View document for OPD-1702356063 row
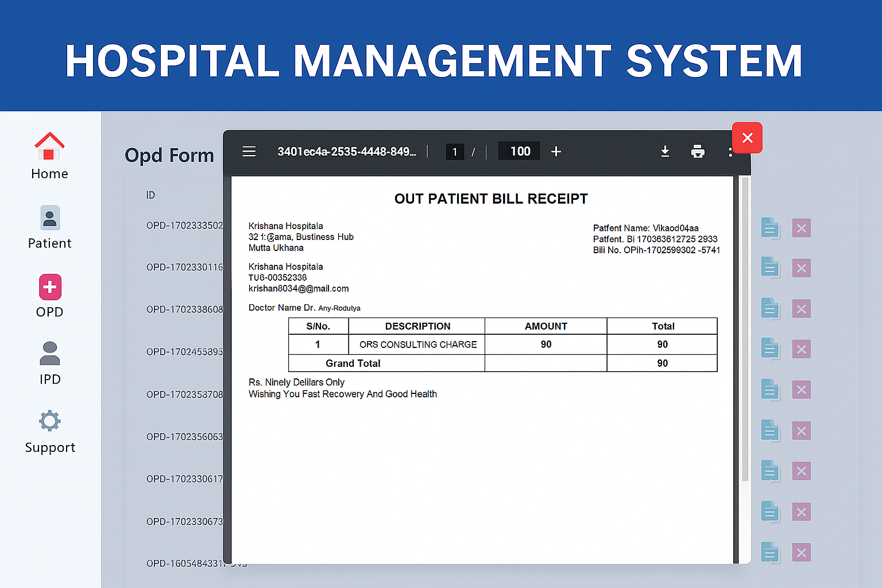The width and height of the screenshot is (882, 588). tap(770, 431)
